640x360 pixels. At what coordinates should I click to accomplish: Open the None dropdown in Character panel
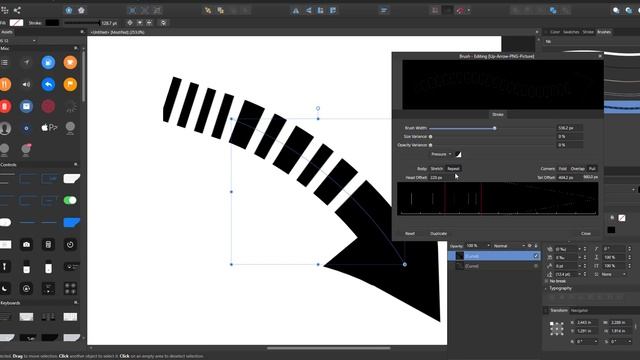613,274
